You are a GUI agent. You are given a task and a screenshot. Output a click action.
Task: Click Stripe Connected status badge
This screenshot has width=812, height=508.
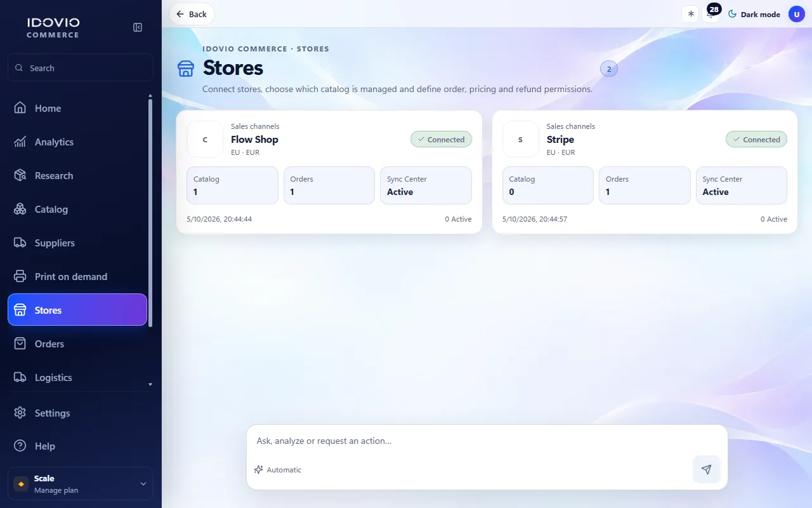pyautogui.click(x=756, y=139)
